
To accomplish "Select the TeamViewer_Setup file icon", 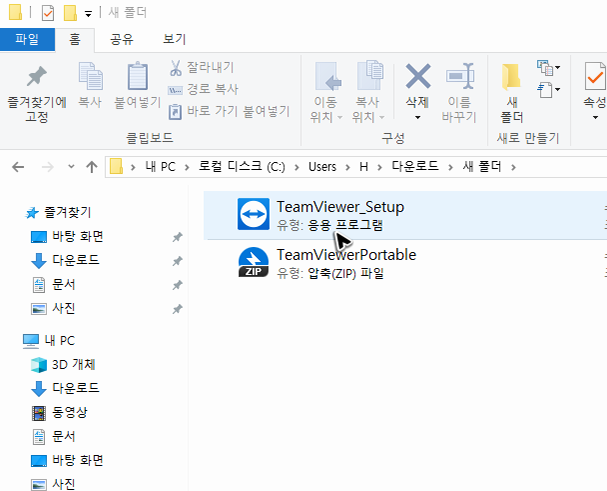I will coord(253,214).
